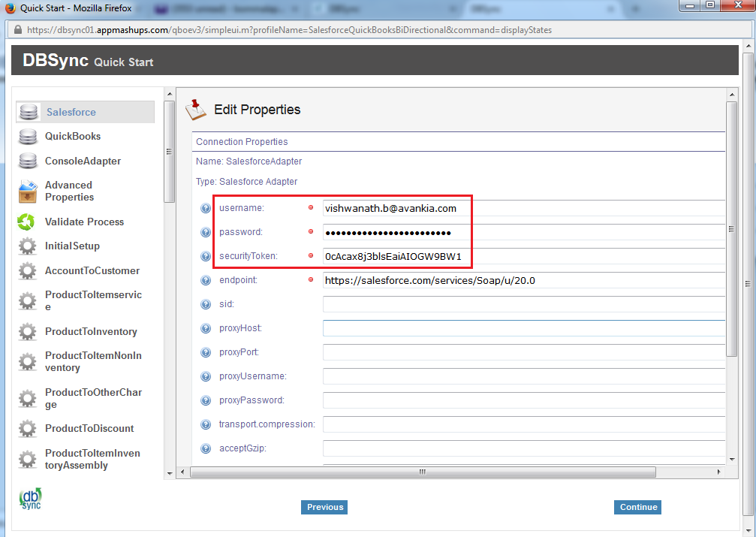
Task: Click the help icon beside proxyHost
Action: (x=206, y=329)
